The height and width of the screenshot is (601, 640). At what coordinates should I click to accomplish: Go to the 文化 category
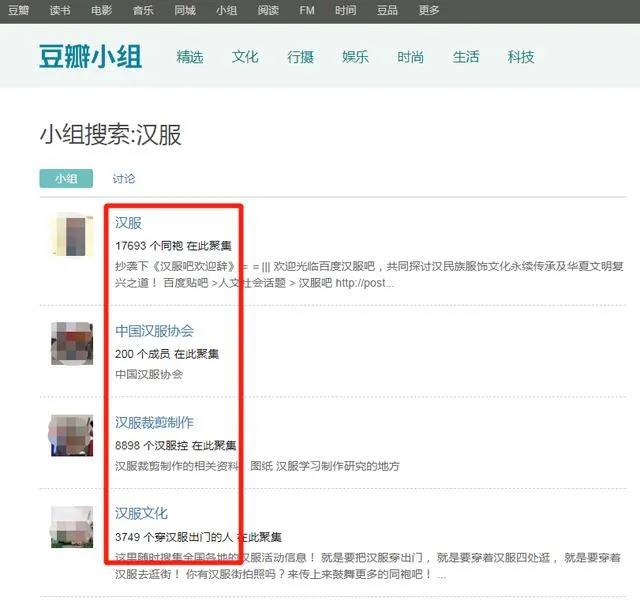(x=245, y=57)
